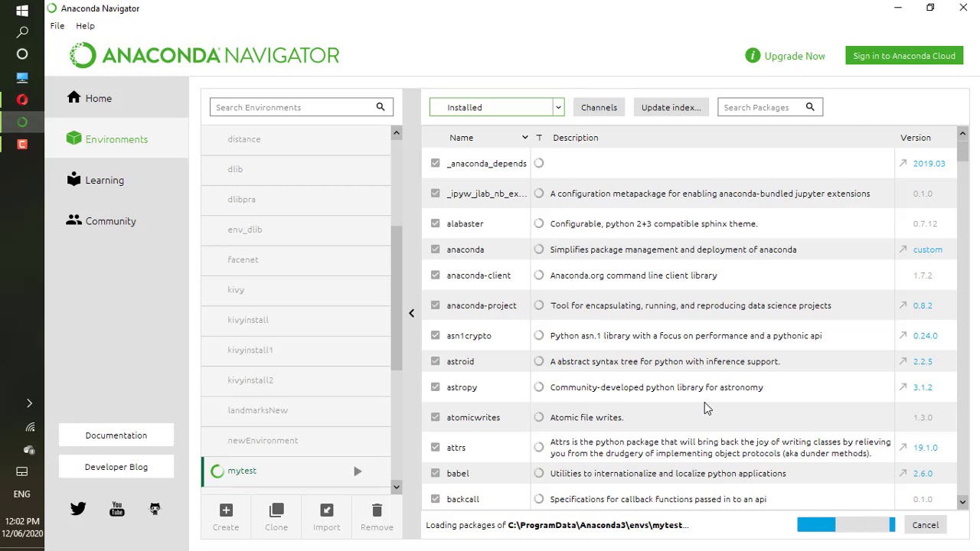This screenshot has width=980, height=551.
Task: Click the Upgrade Now link
Action: tap(795, 56)
